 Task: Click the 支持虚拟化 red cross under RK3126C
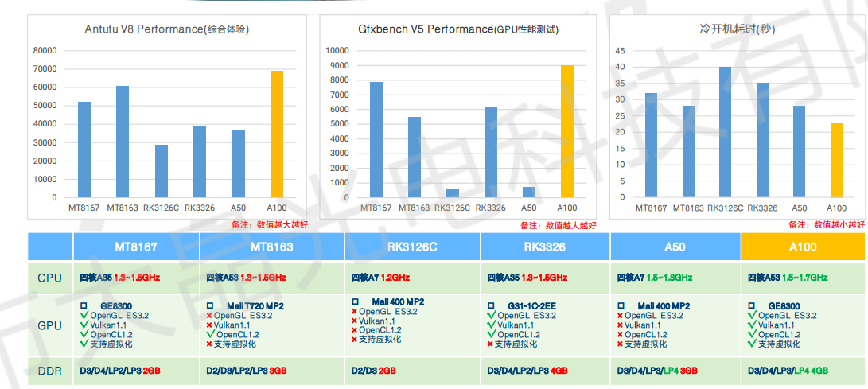click(x=354, y=340)
